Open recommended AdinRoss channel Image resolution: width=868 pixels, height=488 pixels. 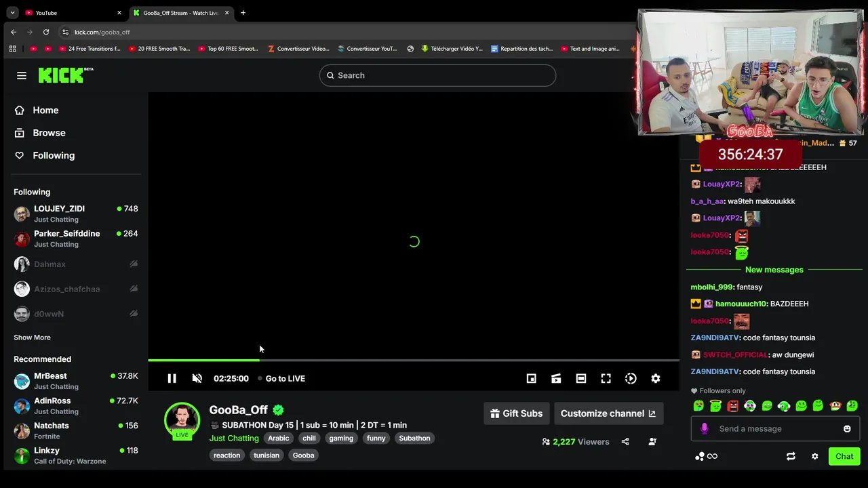click(x=76, y=406)
